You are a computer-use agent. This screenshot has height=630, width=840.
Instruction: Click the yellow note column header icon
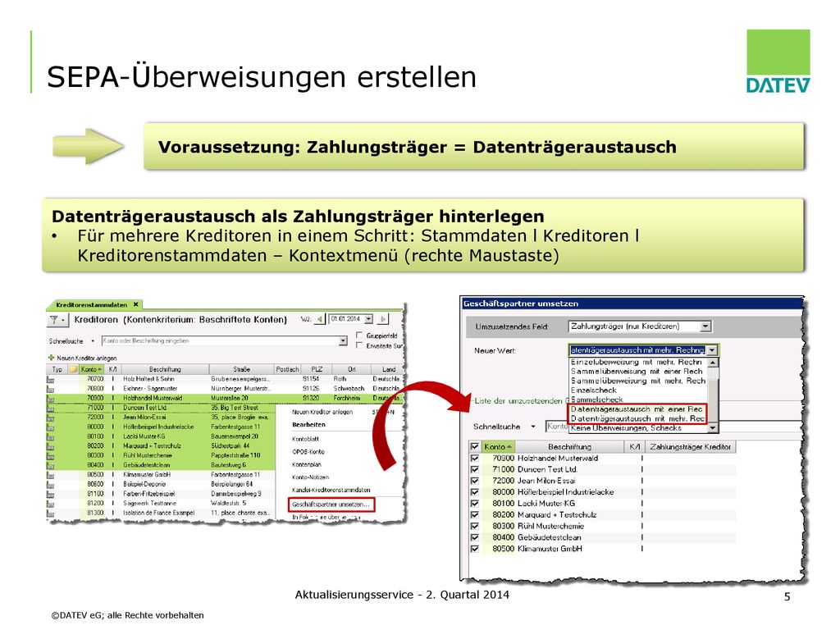click(x=73, y=369)
